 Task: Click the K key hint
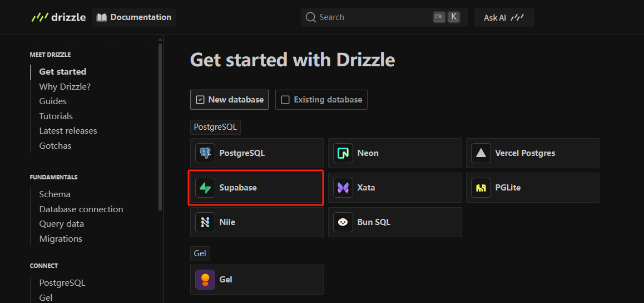point(453,17)
